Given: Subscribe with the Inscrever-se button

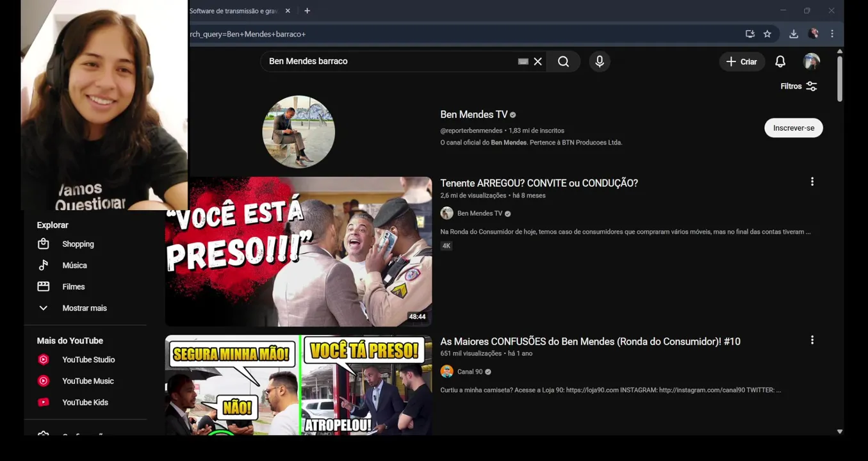Looking at the screenshot, I should [794, 128].
